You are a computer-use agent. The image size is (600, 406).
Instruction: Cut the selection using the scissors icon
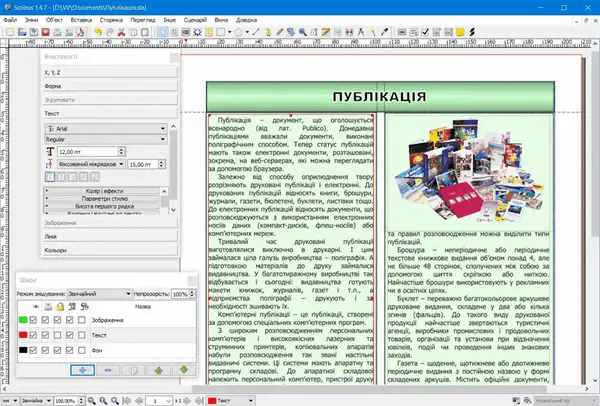click(121, 32)
